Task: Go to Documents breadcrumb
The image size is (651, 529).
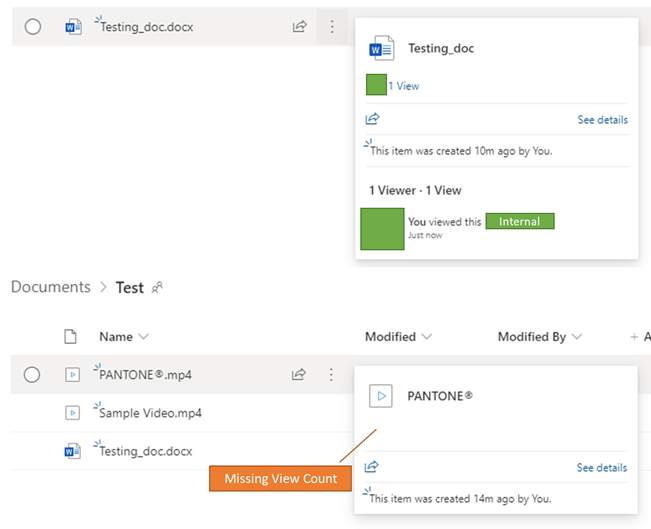Action: pyautogui.click(x=51, y=287)
